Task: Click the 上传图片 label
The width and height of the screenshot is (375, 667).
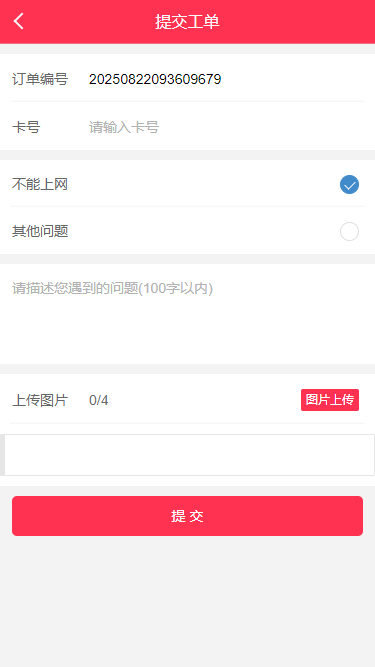Action: pyautogui.click(x=40, y=400)
